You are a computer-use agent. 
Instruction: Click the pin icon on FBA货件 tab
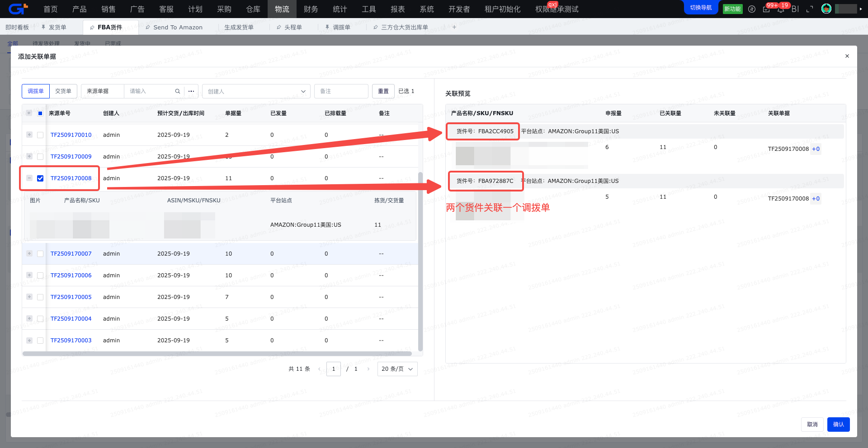[x=92, y=28]
